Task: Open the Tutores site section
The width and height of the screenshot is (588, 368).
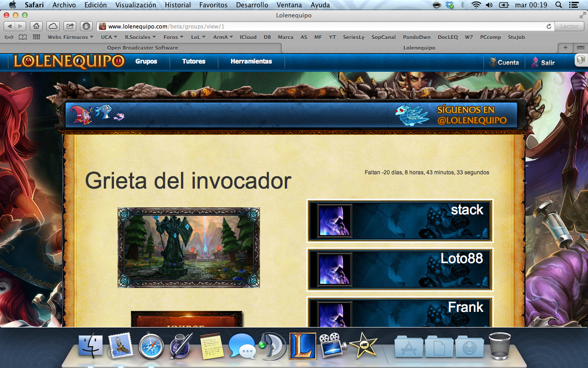Action: (x=194, y=61)
